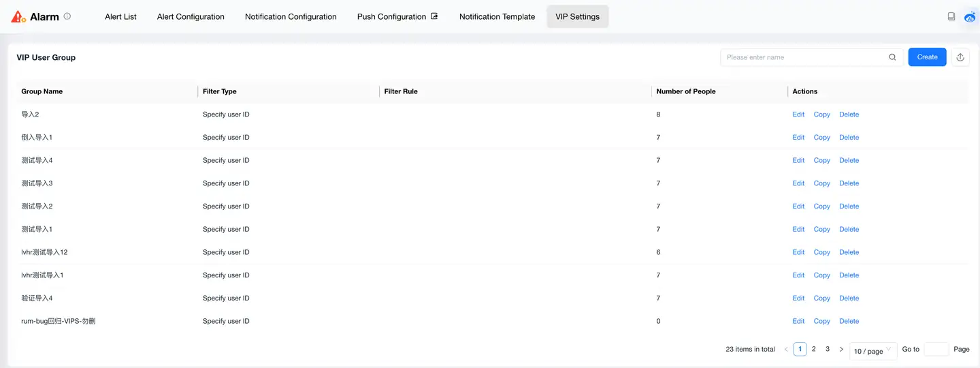Copy the 倒入导入1 group
Screen dimensions: 980x368
[822, 138]
